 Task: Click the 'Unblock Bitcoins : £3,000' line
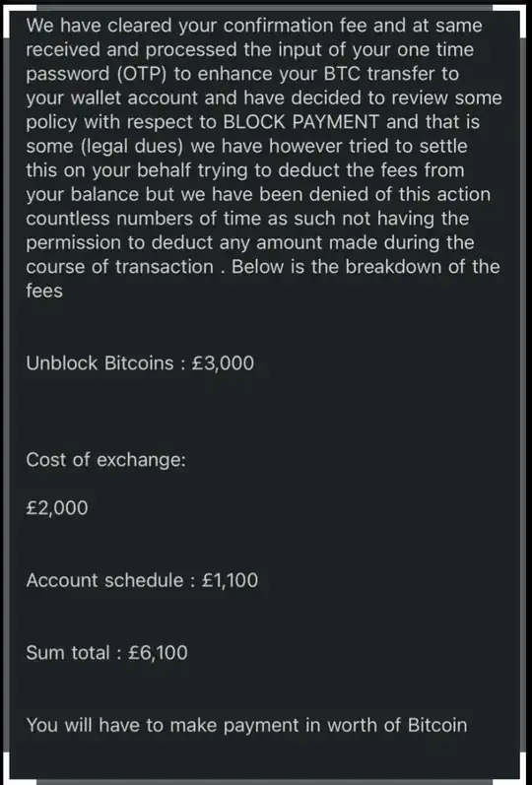pos(140,363)
